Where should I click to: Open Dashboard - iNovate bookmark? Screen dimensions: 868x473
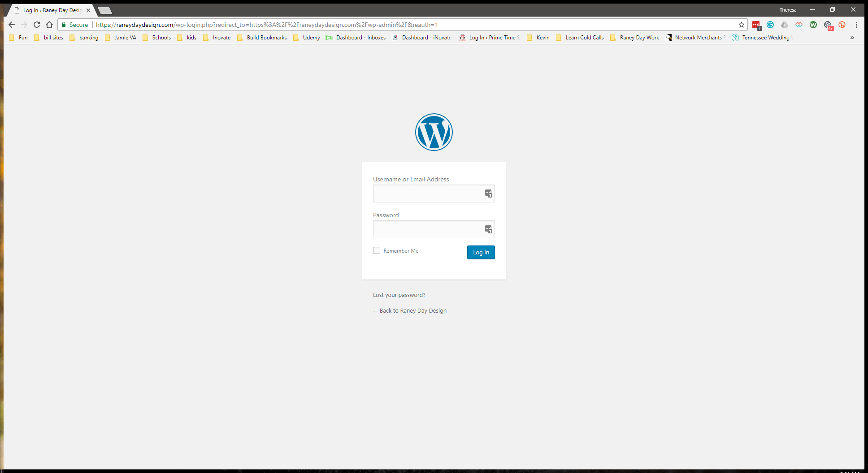click(x=422, y=38)
